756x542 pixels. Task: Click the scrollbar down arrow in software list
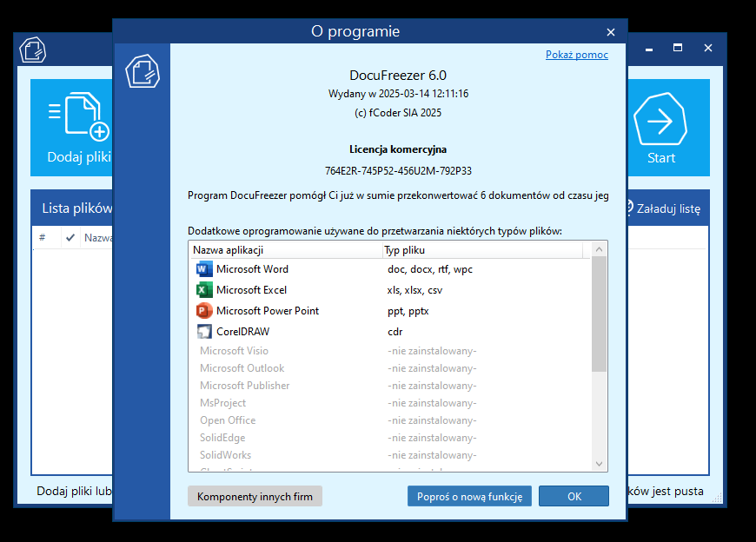click(599, 464)
